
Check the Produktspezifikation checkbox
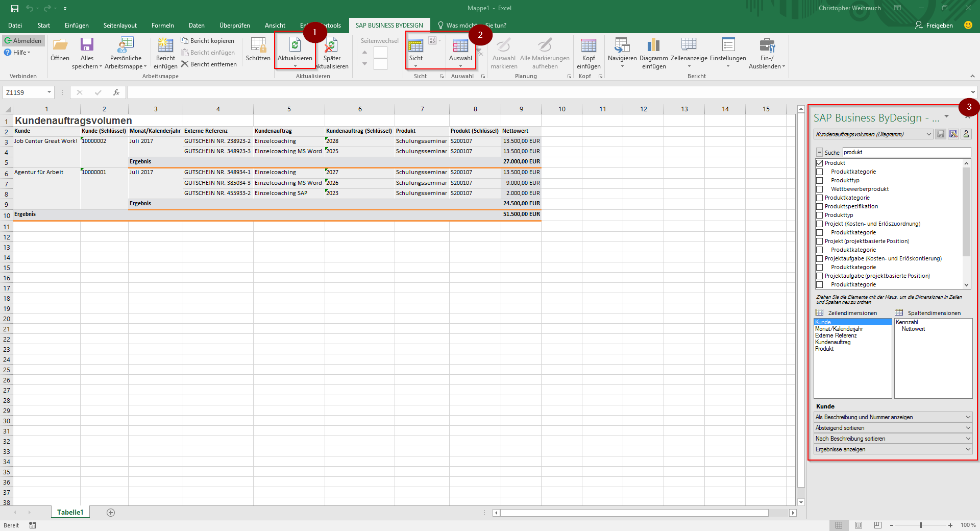point(820,207)
